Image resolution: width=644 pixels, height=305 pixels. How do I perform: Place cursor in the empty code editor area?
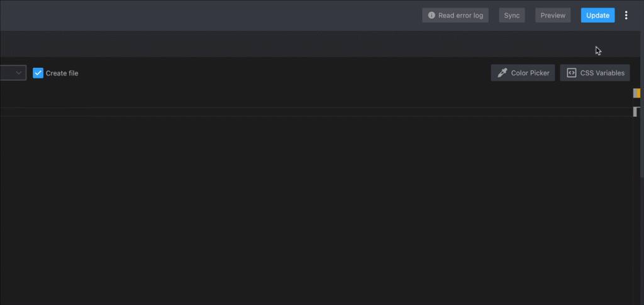316,209
